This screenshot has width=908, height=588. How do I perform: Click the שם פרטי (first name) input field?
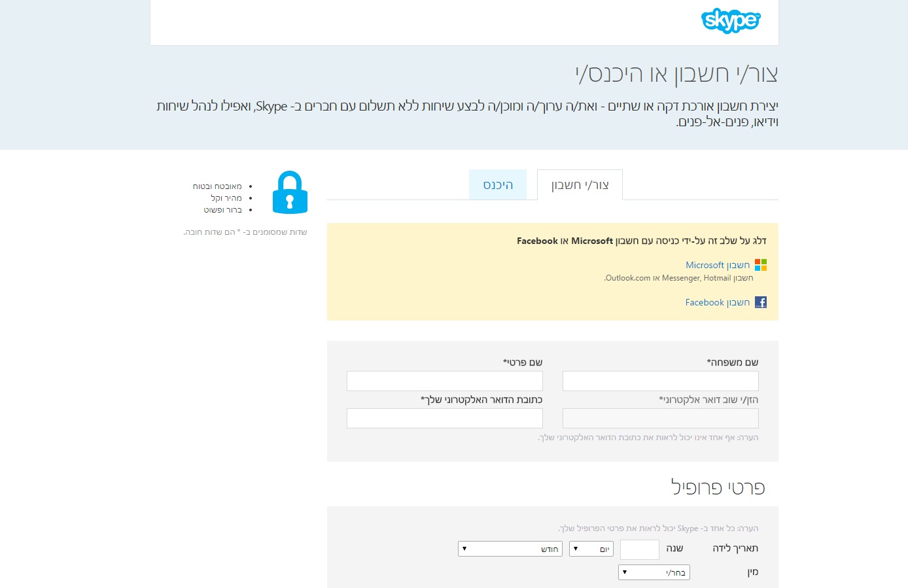pos(445,381)
